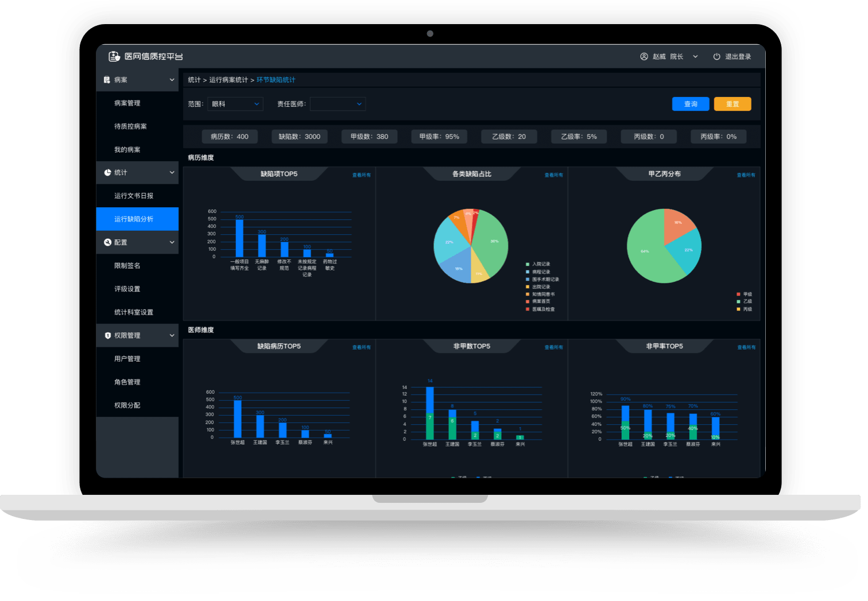Open 待质控病案 in the sidebar

[x=137, y=126]
